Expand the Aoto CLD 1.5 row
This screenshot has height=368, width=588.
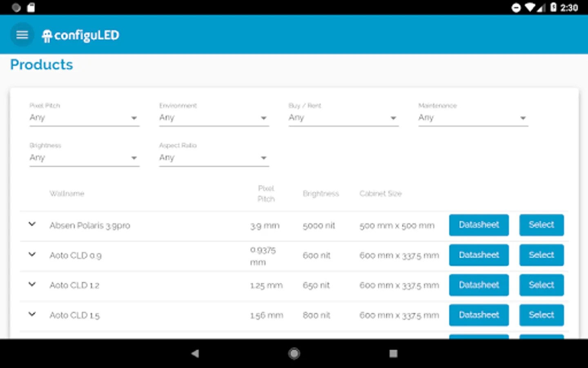[32, 314]
